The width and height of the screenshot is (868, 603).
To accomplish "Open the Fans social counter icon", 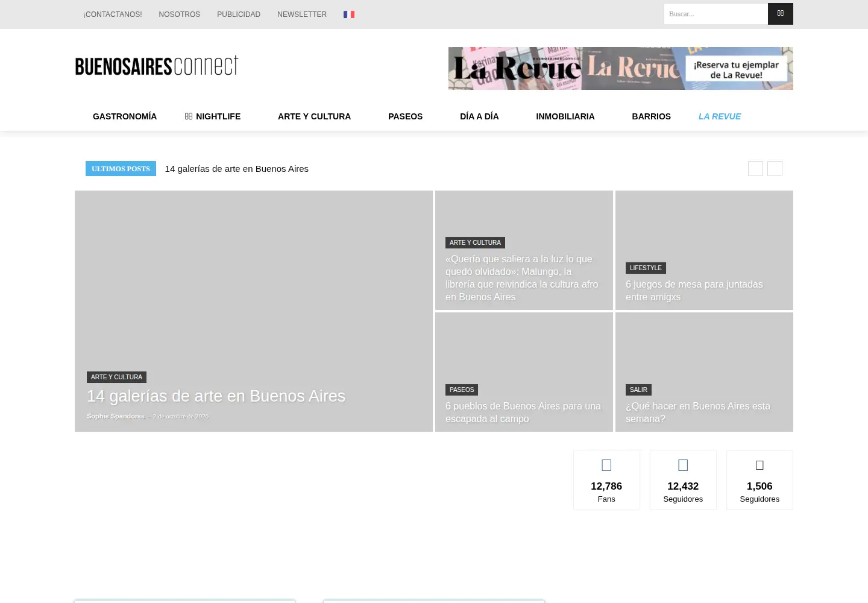I will pos(606,465).
